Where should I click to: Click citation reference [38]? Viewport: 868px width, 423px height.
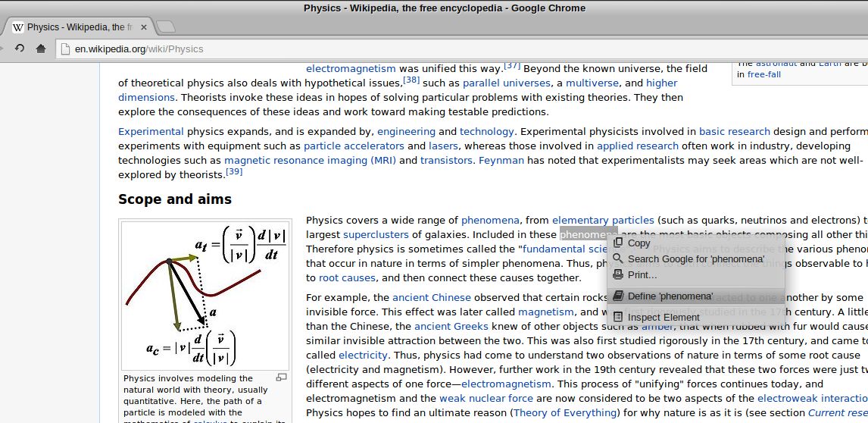(411, 80)
